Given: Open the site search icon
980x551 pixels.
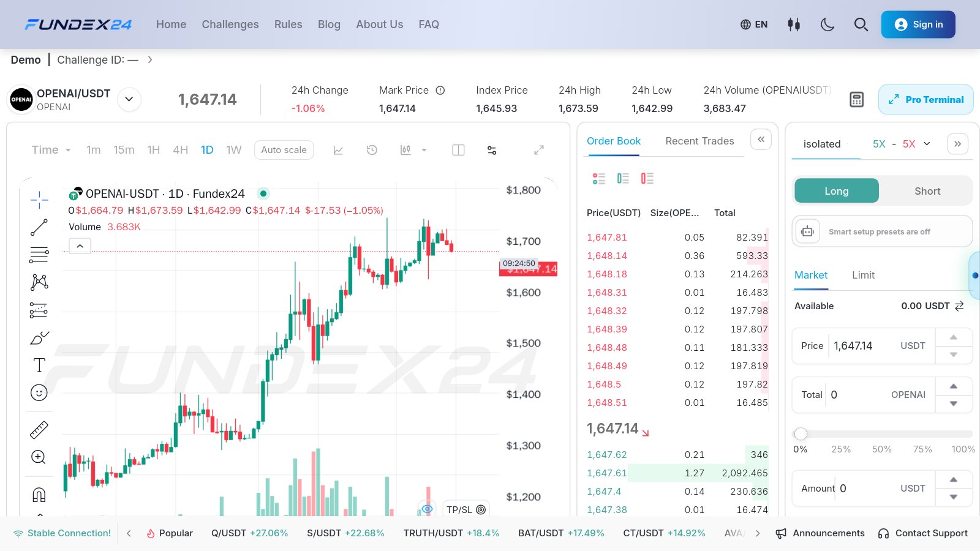Looking at the screenshot, I should [x=861, y=24].
